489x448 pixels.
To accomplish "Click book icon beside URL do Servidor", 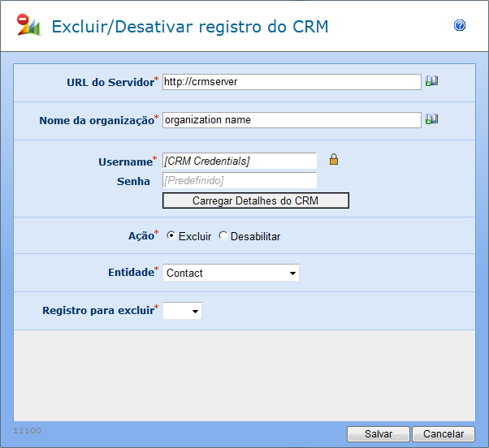I will coord(431,81).
